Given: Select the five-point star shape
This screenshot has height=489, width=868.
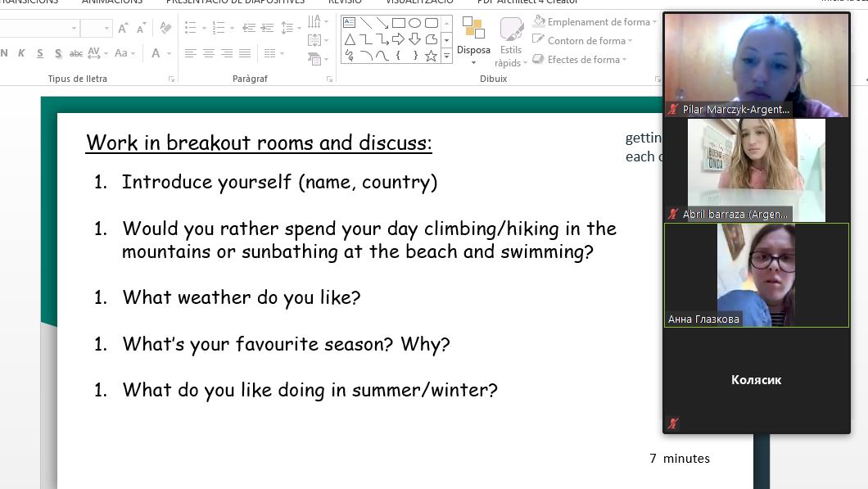Looking at the screenshot, I should [432, 56].
